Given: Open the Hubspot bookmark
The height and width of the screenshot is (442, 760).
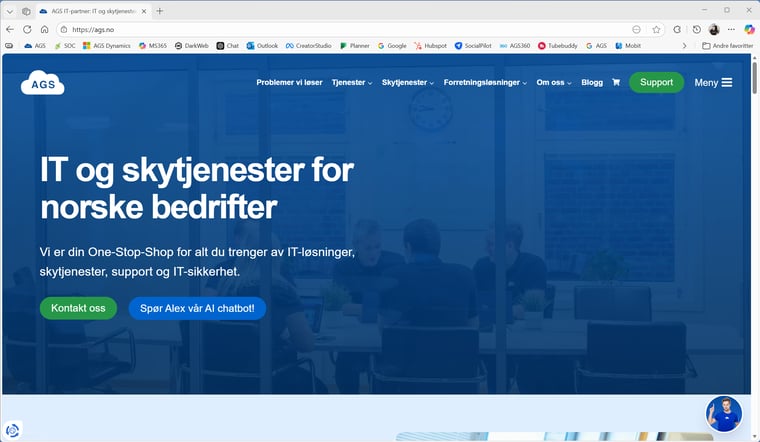Looking at the screenshot, I should point(430,46).
